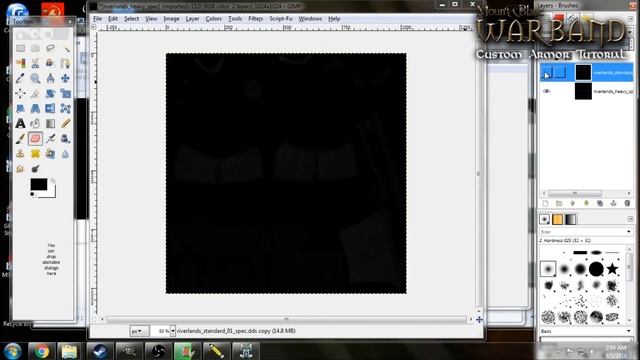The width and height of the screenshot is (640, 360).
Task: Select the Move tool
Action: pyautogui.click(x=65, y=78)
